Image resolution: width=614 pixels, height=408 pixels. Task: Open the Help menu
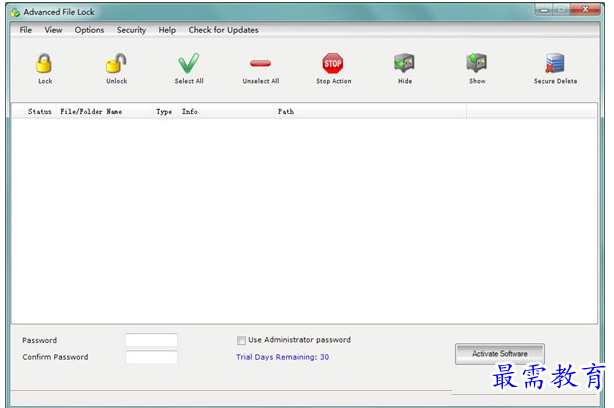click(x=167, y=30)
